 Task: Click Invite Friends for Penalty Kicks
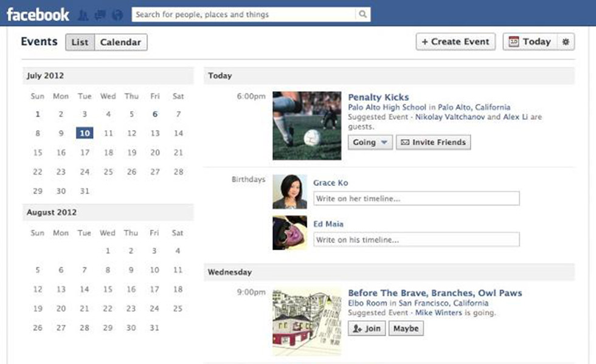(x=433, y=142)
